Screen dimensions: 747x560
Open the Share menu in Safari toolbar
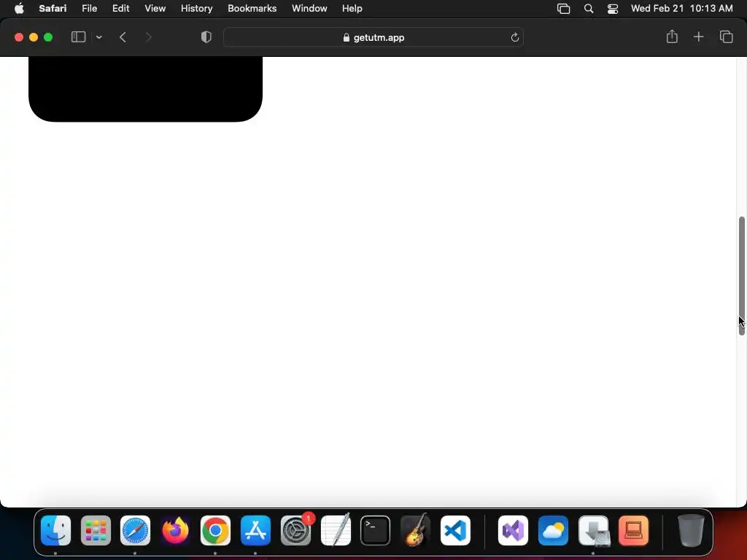click(x=672, y=36)
